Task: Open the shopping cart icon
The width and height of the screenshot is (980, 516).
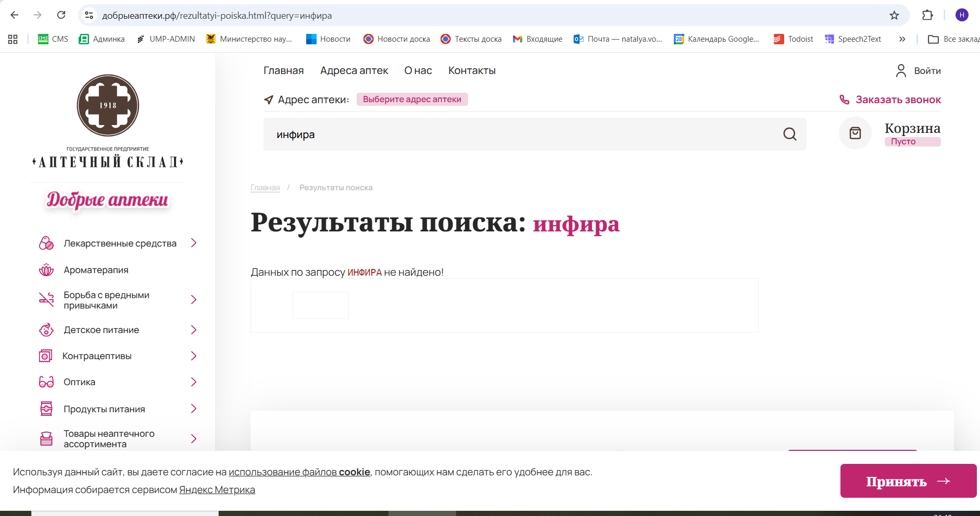Action: [855, 133]
